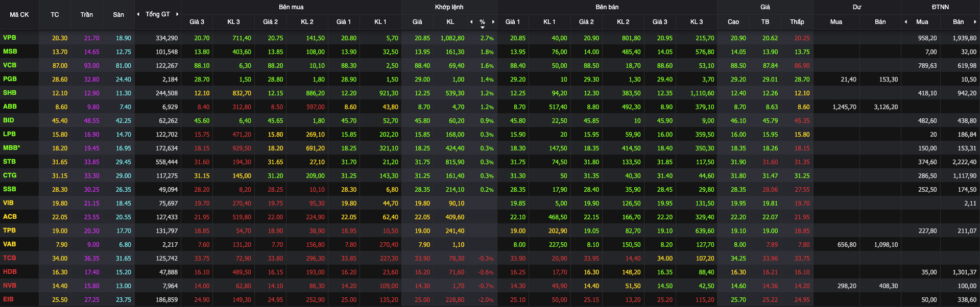Open the SHB stock symbol
Screen dimensions: 980x307
point(10,93)
